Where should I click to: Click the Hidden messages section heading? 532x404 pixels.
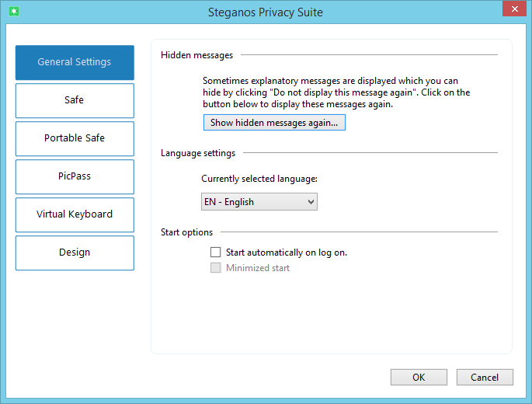(196, 55)
